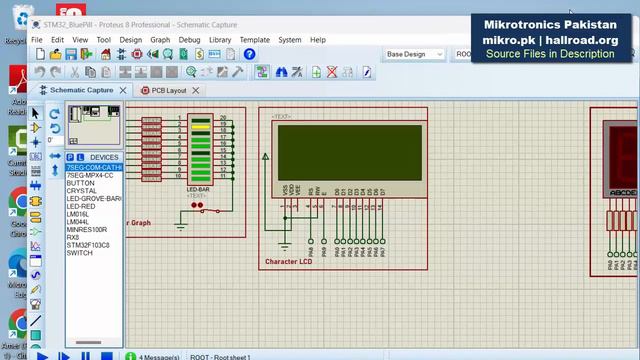Click the Rotate Anti-Clockwise icon
The height and width of the screenshot is (360, 640).
tap(55, 128)
